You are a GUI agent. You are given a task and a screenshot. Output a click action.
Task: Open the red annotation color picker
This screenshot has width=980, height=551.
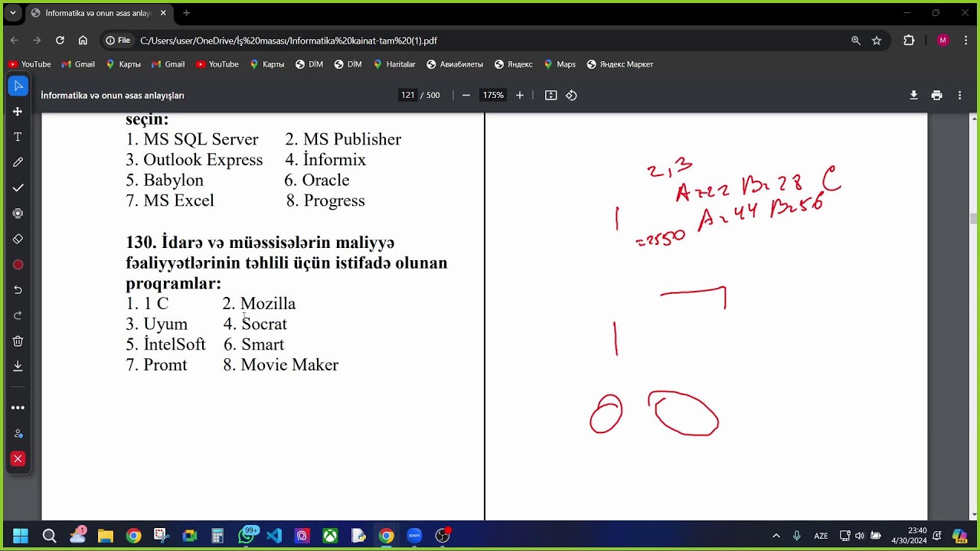pos(18,265)
